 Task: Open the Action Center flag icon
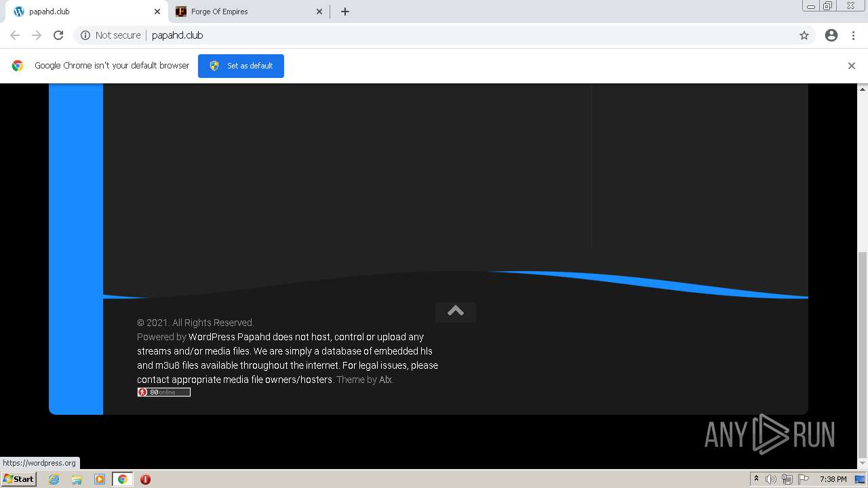click(804, 479)
